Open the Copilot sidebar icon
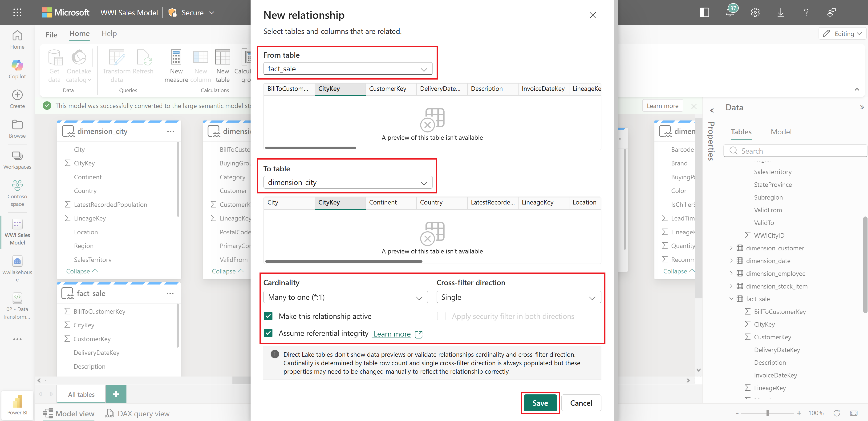Image resolution: width=868 pixels, height=421 pixels. click(17, 65)
